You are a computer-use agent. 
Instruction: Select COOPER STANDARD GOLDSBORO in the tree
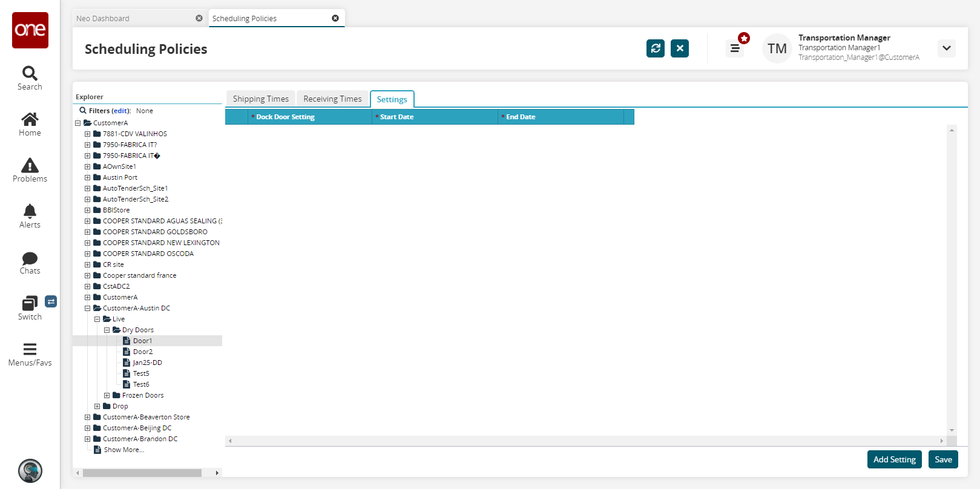point(155,232)
